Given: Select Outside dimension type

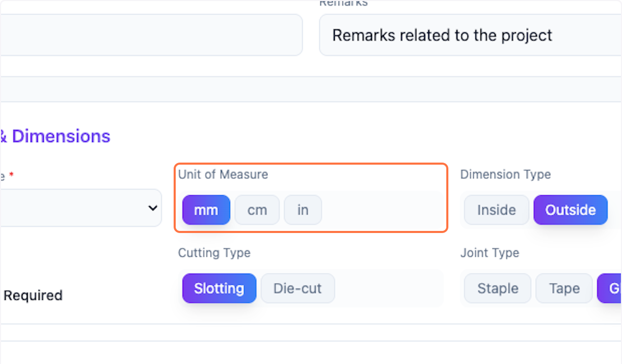Looking at the screenshot, I should [x=570, y=210].
